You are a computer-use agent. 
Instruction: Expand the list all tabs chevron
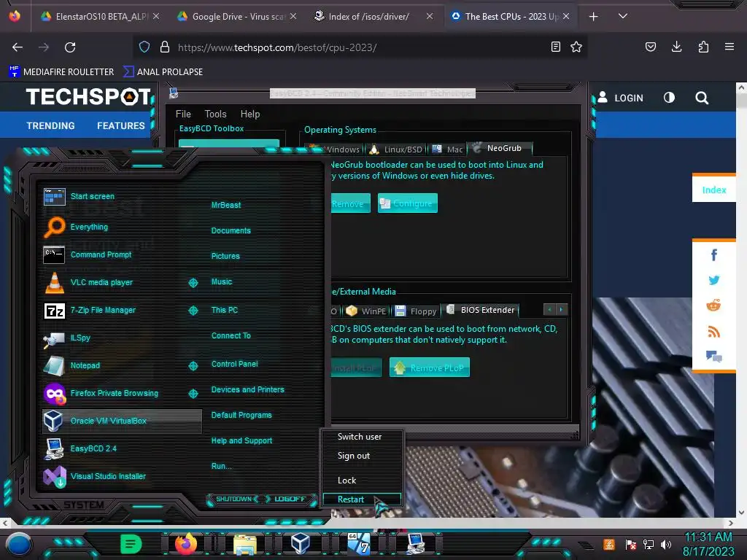622,16
